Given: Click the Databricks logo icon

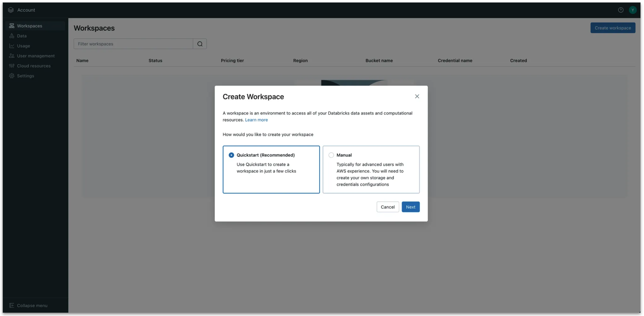Looking at the screenshot, I should pyautogui.click(x=11, y=10).
